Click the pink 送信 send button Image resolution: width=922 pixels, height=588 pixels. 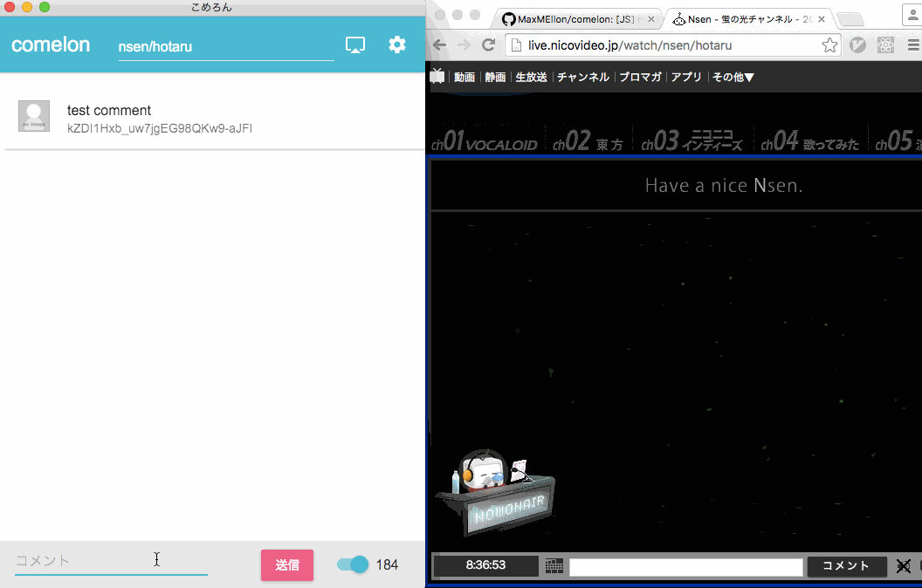[x=287, y=565]
